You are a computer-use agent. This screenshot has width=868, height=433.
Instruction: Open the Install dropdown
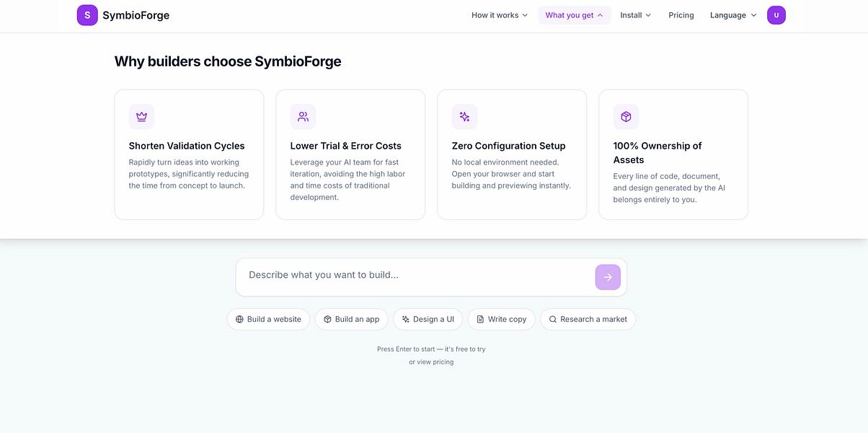636,15
